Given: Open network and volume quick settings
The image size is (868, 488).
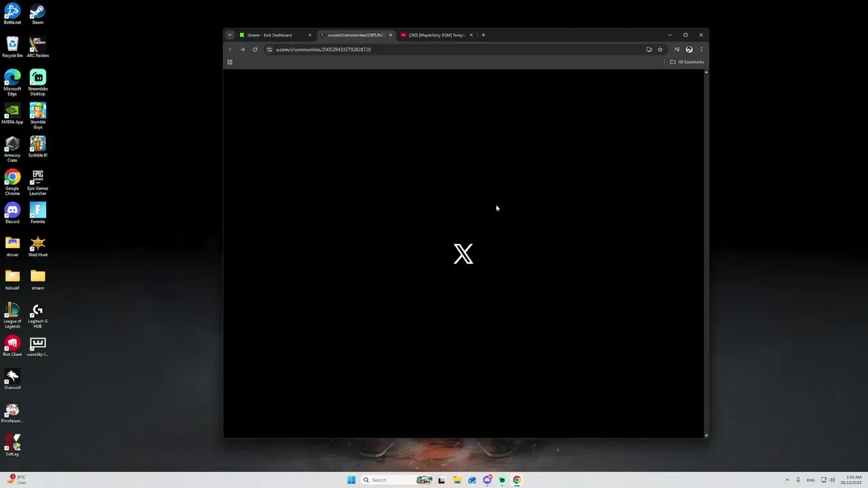Looking at the screenshot, I should [x=827, y=480].
